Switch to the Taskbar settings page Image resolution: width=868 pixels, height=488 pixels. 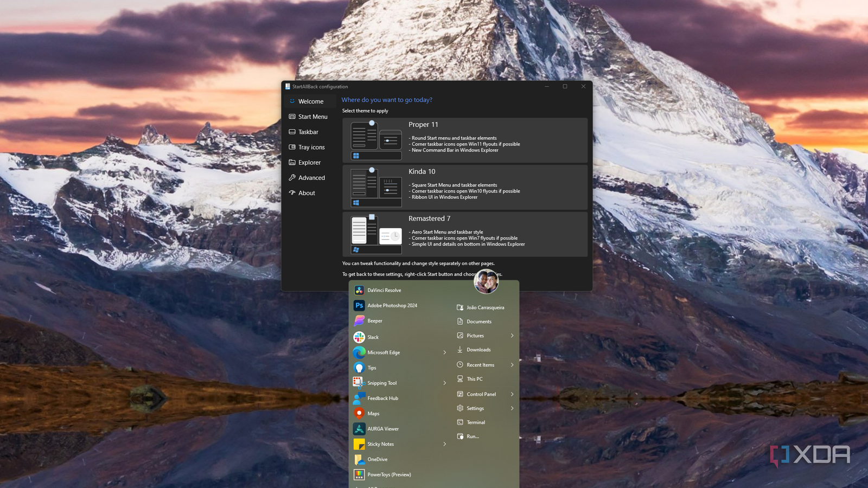coord(309,132)
